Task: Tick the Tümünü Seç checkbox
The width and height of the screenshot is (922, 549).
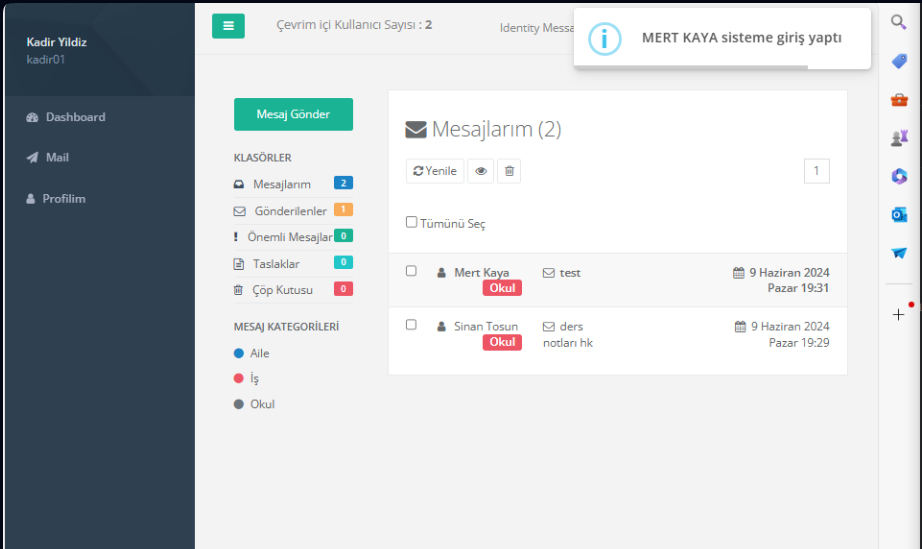Action: [x=411, y=222]
